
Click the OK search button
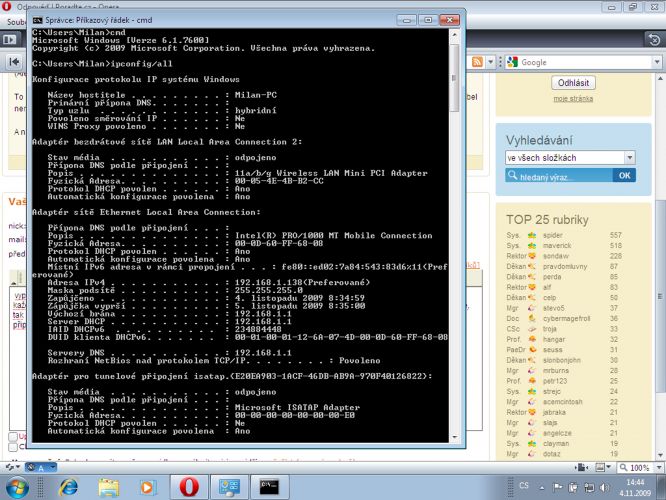pyautogui.click(x=624, y=175)
